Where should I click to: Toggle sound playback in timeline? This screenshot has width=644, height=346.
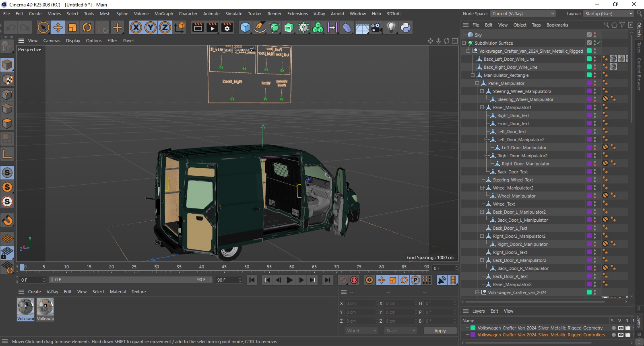tap(442, 280)
